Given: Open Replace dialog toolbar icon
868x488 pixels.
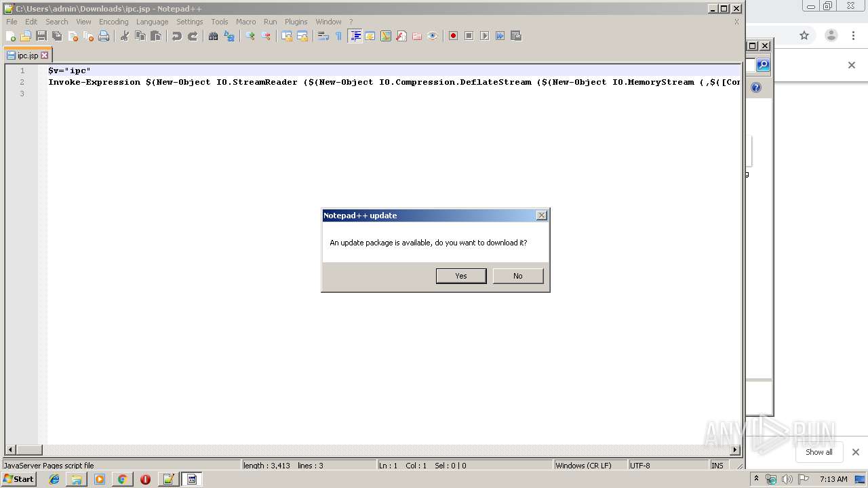Looking at the screenshot, I should click(229, 36).
